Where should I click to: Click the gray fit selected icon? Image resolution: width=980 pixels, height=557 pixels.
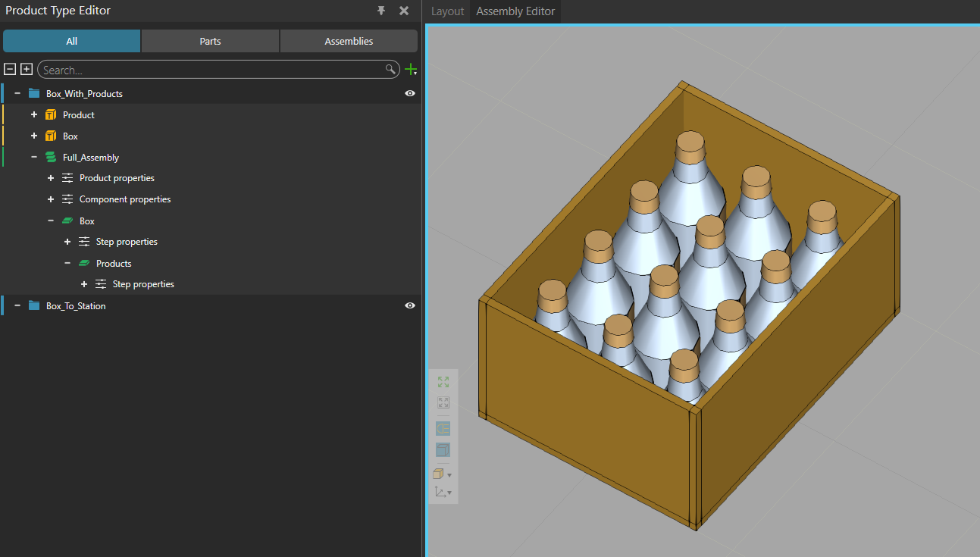[x=443, y=403]
